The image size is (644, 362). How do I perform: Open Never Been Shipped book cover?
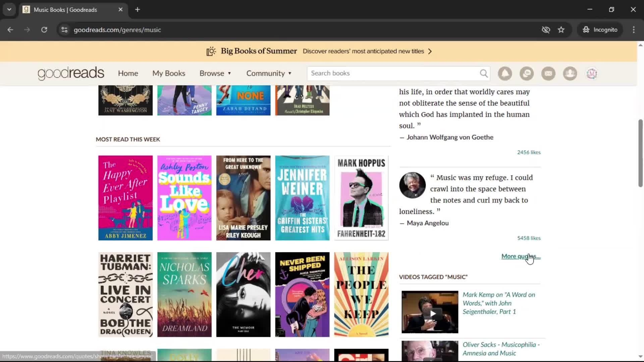(x=302, y=295)
